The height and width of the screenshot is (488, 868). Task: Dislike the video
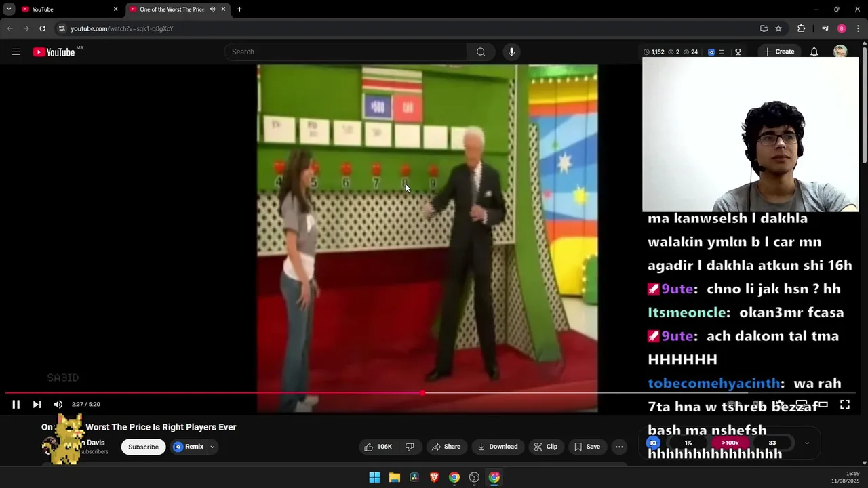[x=410, y=447]
